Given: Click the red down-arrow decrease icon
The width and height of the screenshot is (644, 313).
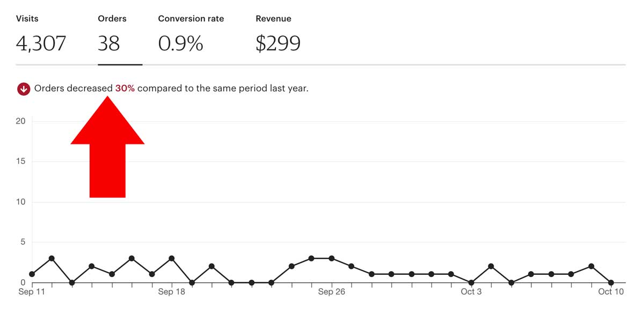Looking at the screenshot, I should click(x=23, y=89).
